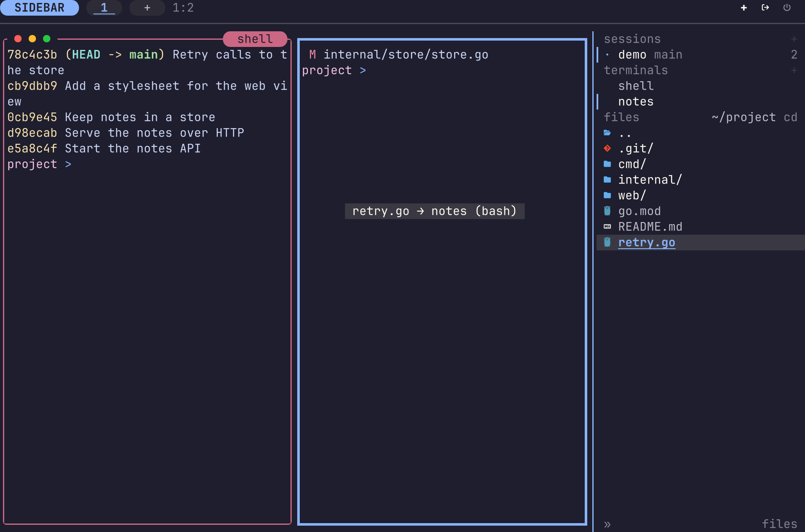Click the internal/ folder icon
Viewport: 805px width, 532px height.
click(607, 180)
